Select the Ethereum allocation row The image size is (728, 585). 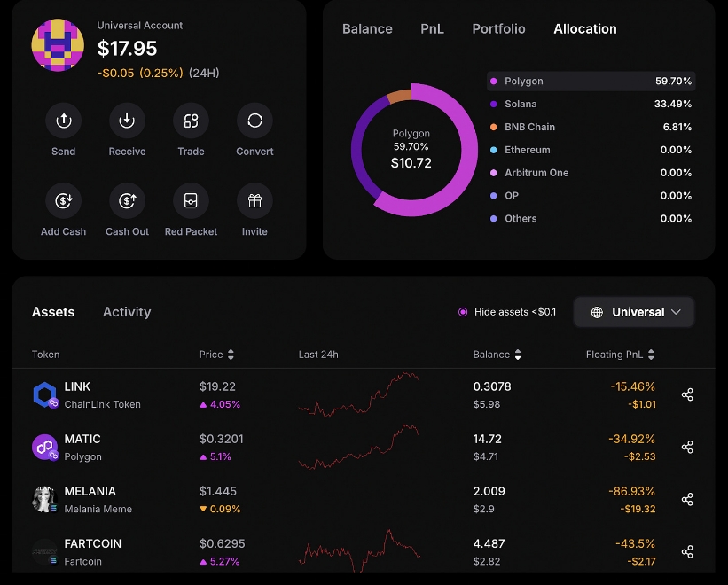tap(591, 150)
